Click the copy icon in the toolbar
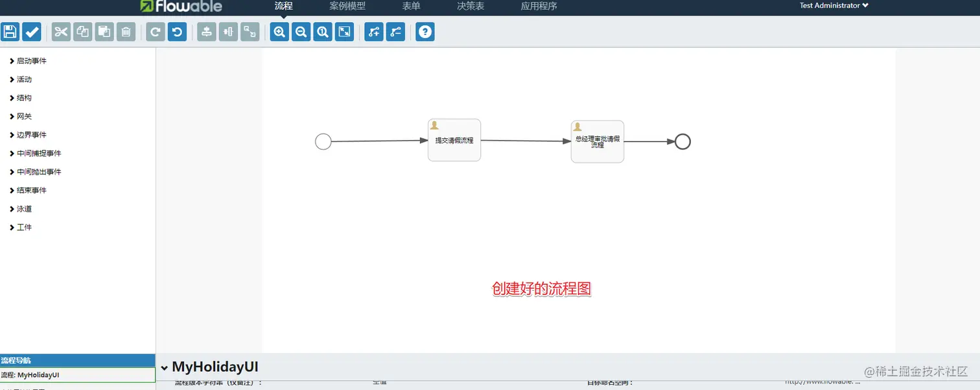Viewport: 980px width, 390px height. coord(83,32)
